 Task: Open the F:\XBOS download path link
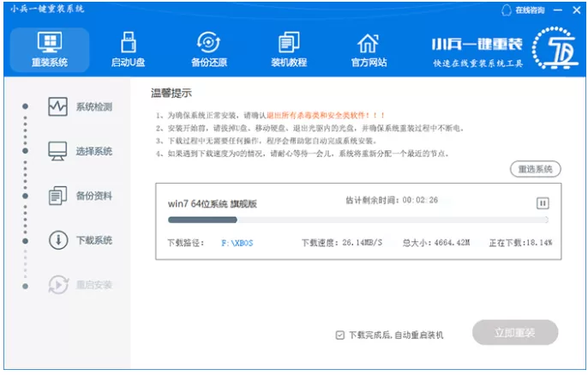click(237, 243)
